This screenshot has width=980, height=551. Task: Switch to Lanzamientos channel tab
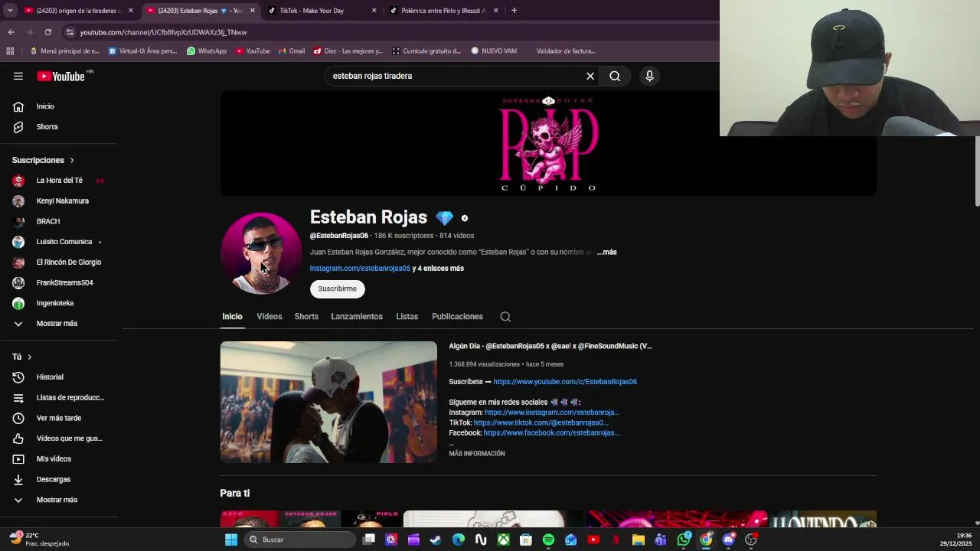coord(357,317)
